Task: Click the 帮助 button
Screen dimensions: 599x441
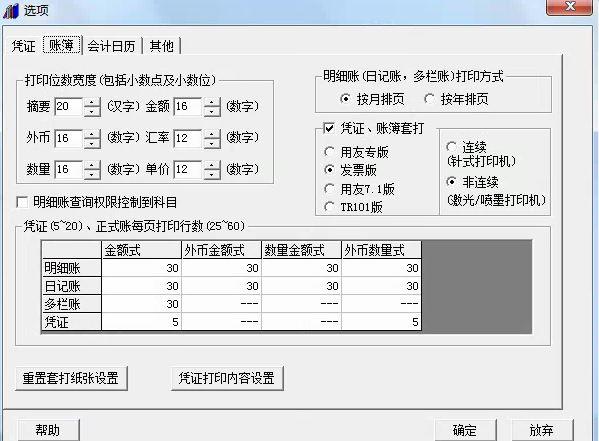Action: tap(48, 430)
